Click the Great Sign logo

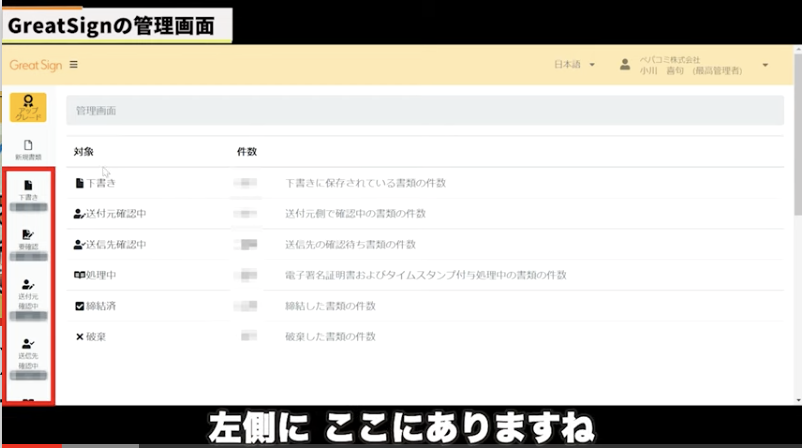click(35, 65)
